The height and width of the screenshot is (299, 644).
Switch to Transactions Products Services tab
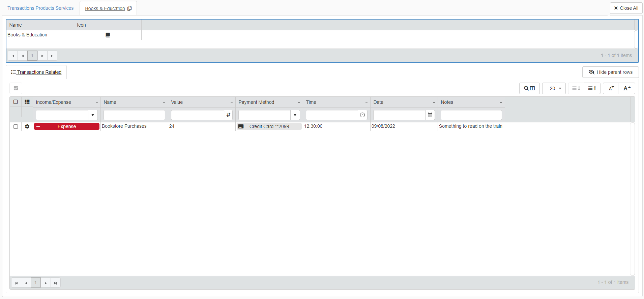tap(40, 8)
